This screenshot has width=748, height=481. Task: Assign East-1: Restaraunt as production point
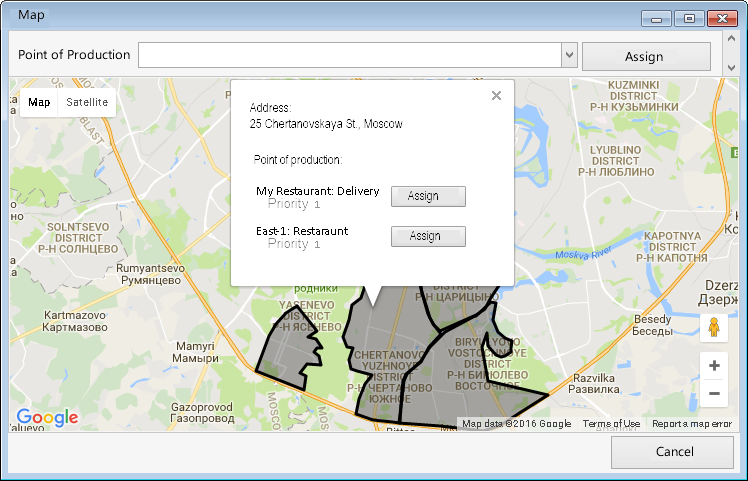point(428,236)
